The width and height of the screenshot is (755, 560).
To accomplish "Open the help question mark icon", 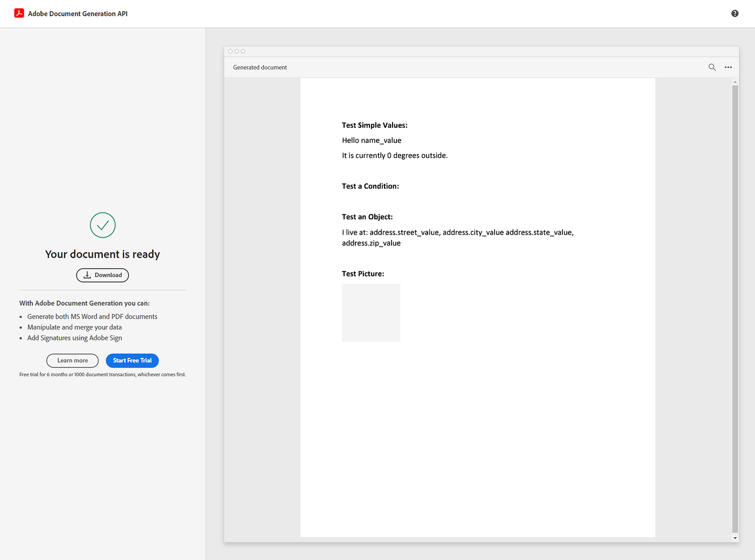I will tap(735, 13).
